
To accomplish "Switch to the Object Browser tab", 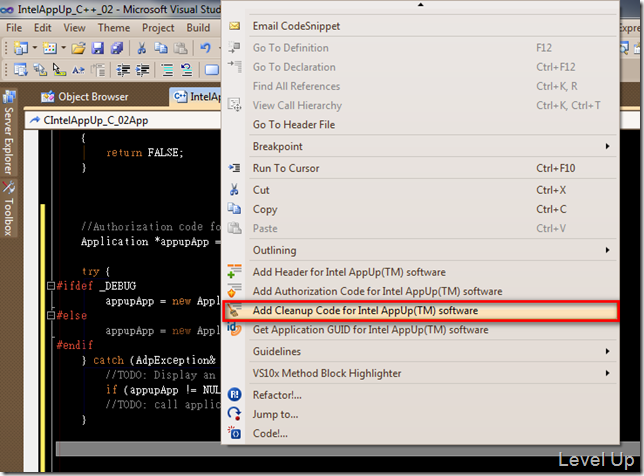I will 85,97.
